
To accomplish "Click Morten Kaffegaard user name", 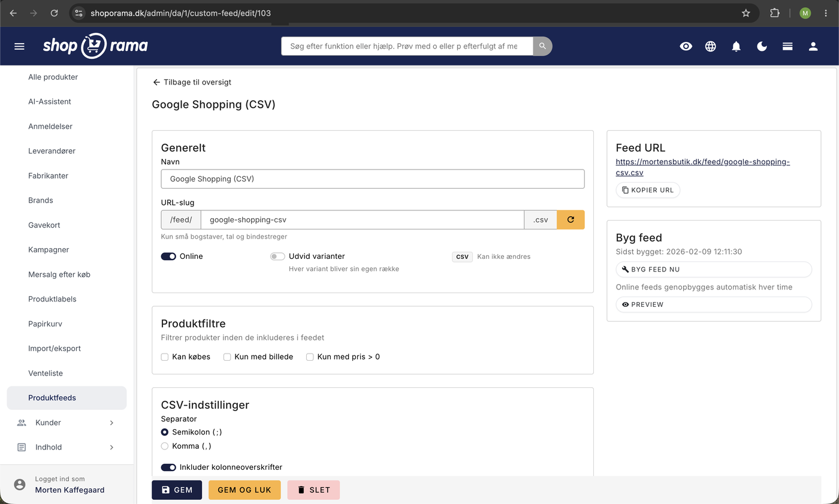I will coord(70,490).
